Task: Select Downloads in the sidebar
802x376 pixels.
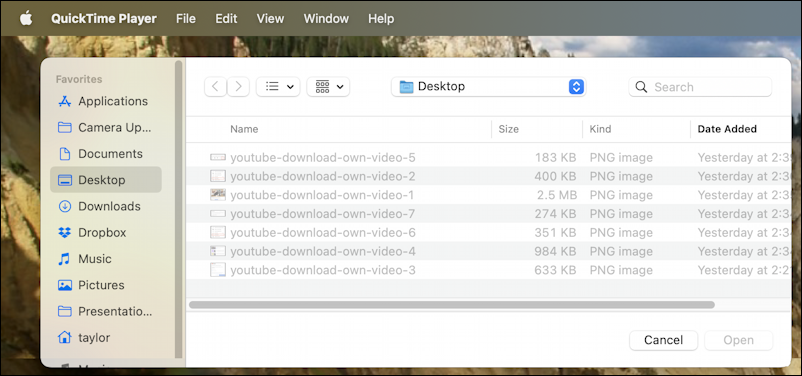Action: coord(106,206)
